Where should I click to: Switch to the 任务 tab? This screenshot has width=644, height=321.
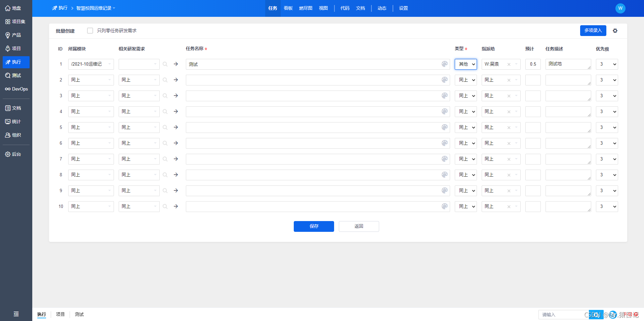[273, 8]
